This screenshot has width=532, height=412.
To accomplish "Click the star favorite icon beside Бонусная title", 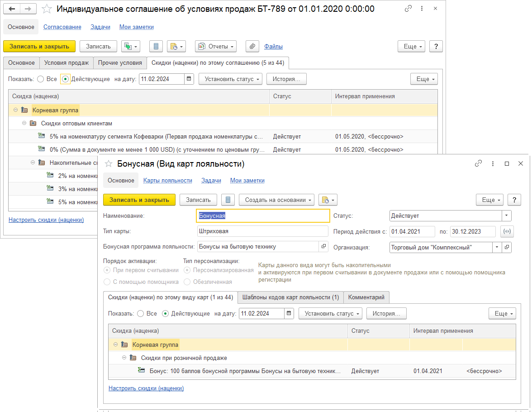I will point(109,164).
